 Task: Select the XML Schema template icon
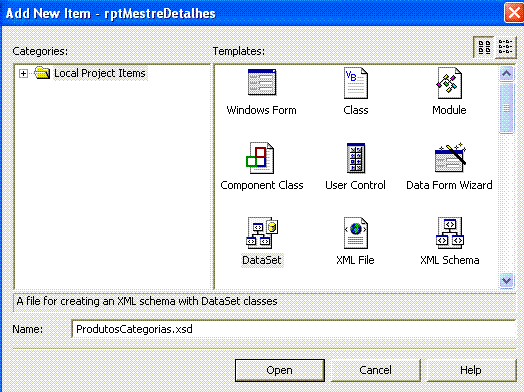(x=450, y=233)
